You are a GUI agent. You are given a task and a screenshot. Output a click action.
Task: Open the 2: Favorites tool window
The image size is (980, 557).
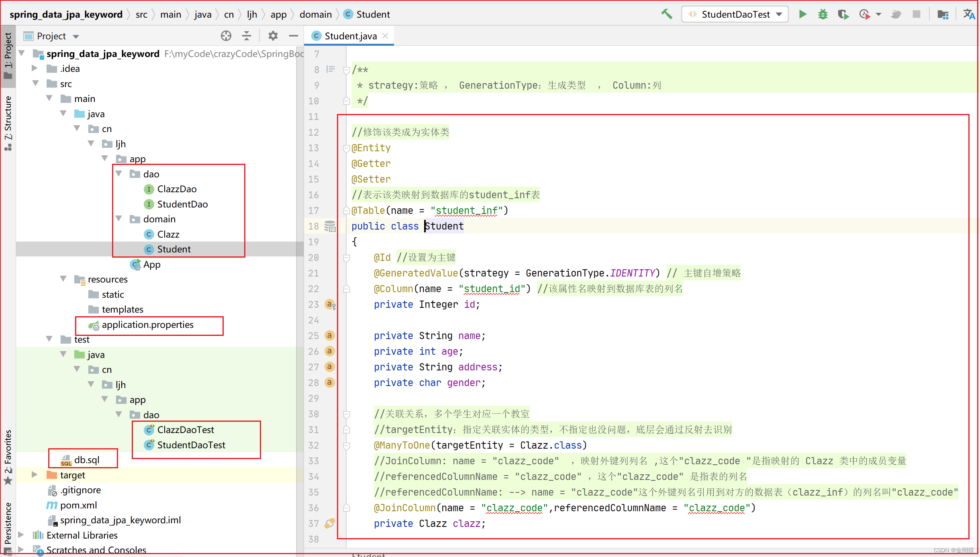tap(8, 457)
